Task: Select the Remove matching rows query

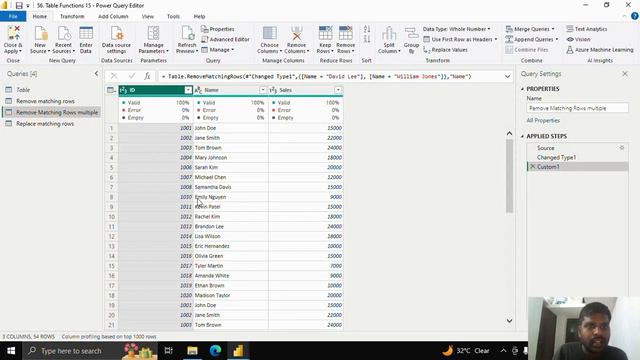Action: click(51, 101)
